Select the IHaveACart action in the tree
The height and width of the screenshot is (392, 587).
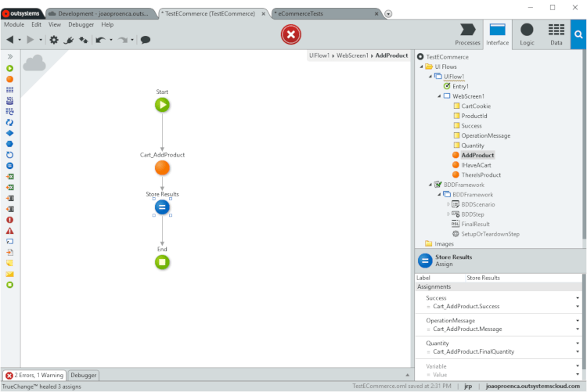coord(476,165)
